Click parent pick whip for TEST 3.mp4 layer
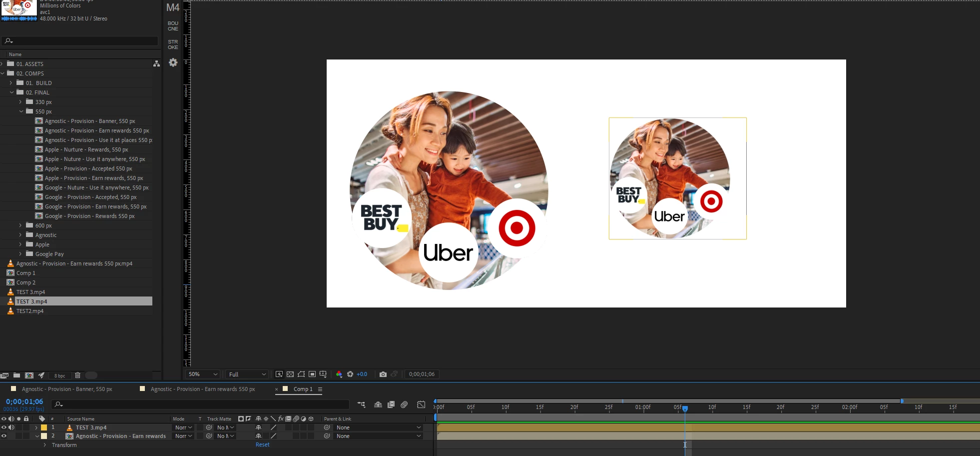This screenshot has width=980, height=456. coord(327,428)
